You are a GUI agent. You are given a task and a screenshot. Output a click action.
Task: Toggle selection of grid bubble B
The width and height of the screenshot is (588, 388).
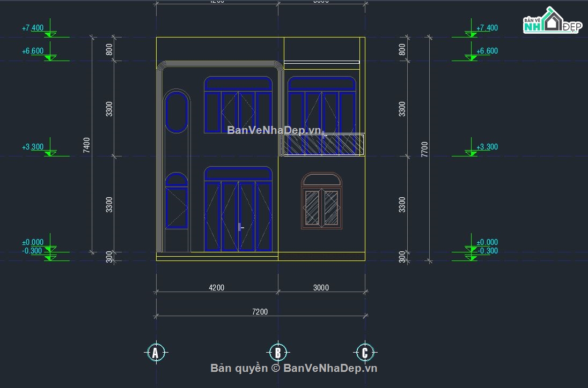278,353
